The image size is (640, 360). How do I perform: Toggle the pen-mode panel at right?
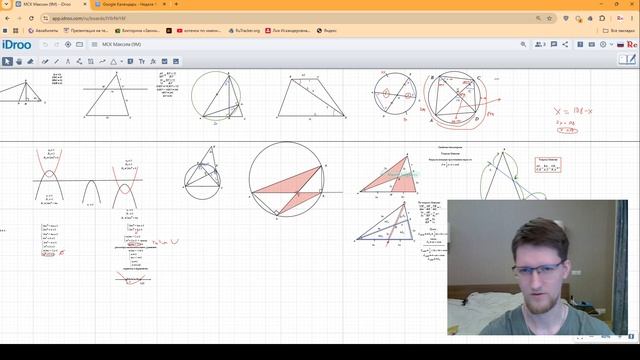click(627, 60)
